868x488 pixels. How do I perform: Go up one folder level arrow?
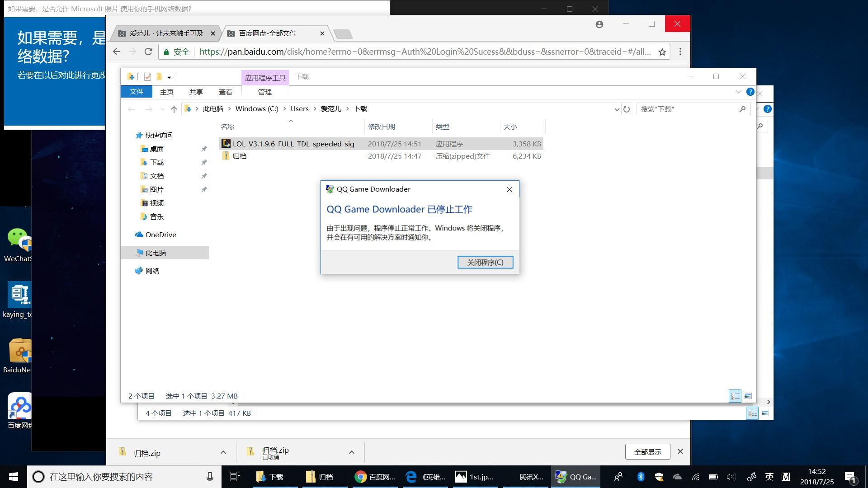coord(174,109)
